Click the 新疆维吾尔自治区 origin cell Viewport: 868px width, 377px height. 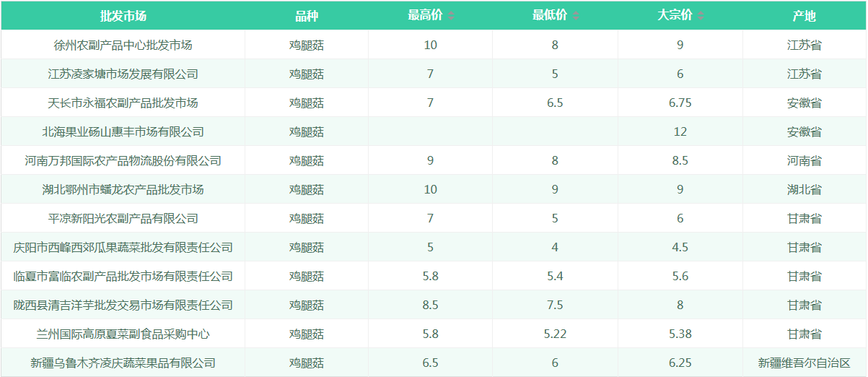tap(805, 363)
